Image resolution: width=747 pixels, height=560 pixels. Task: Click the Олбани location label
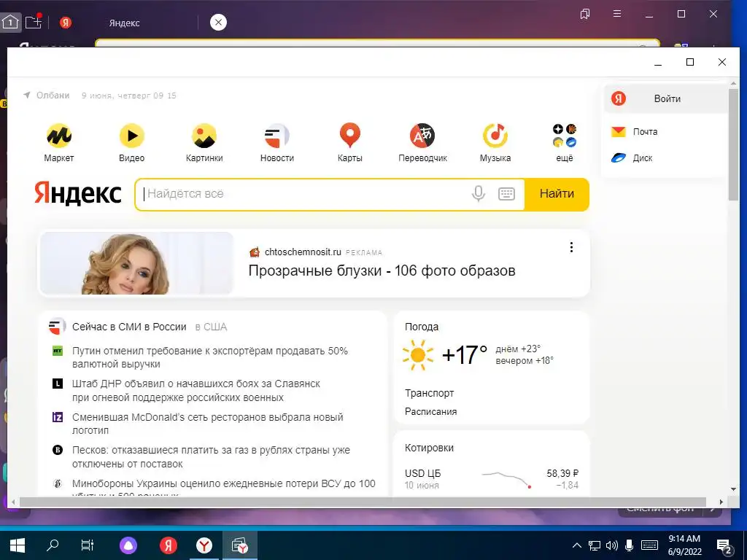(53, 96)
